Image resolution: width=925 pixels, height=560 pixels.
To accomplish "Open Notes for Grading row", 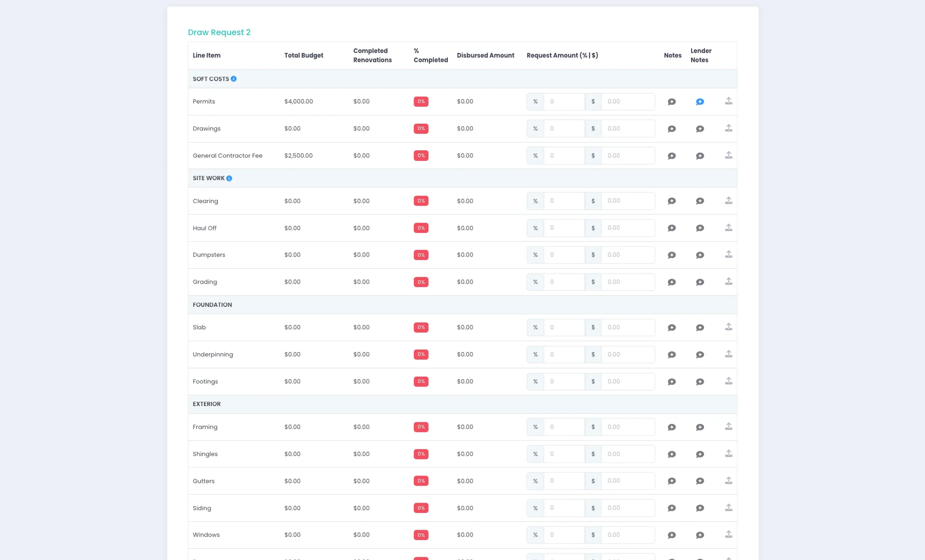I will (x=672, y=282).
